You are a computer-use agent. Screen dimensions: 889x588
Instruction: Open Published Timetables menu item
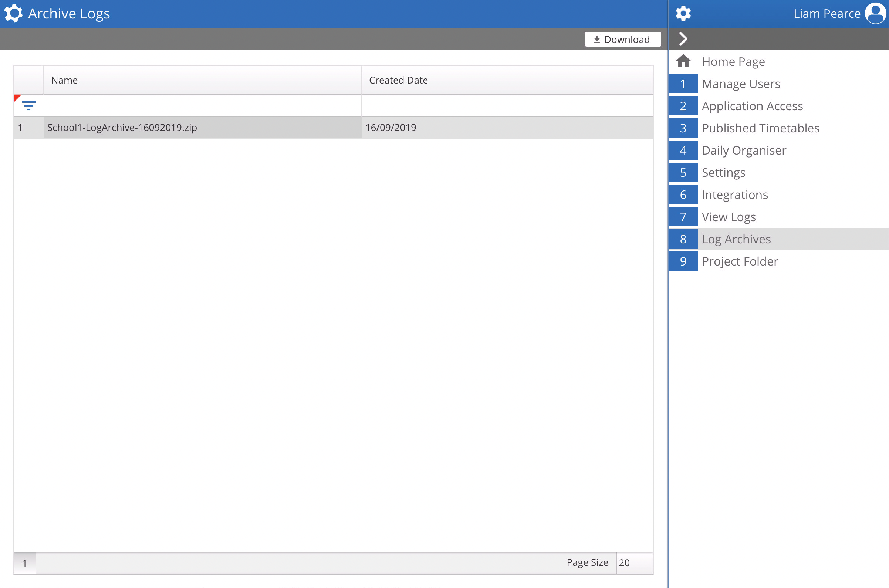tap(760, 128)
